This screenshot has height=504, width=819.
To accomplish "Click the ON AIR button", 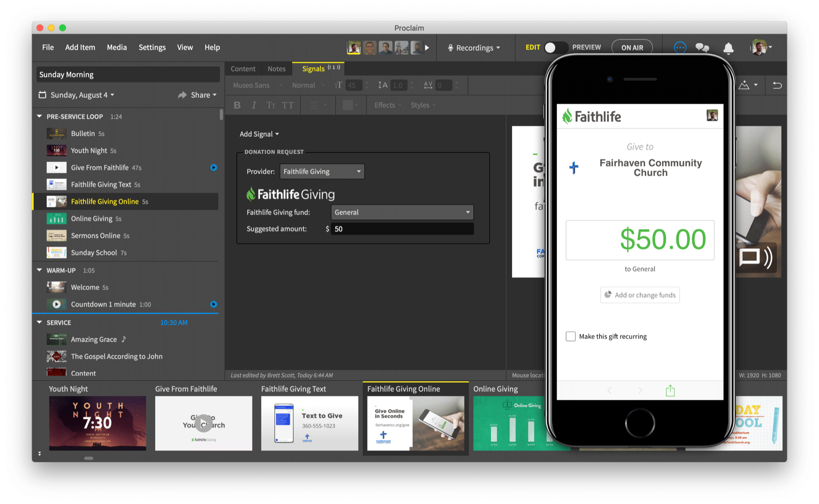I will click(x=632, y=48).
